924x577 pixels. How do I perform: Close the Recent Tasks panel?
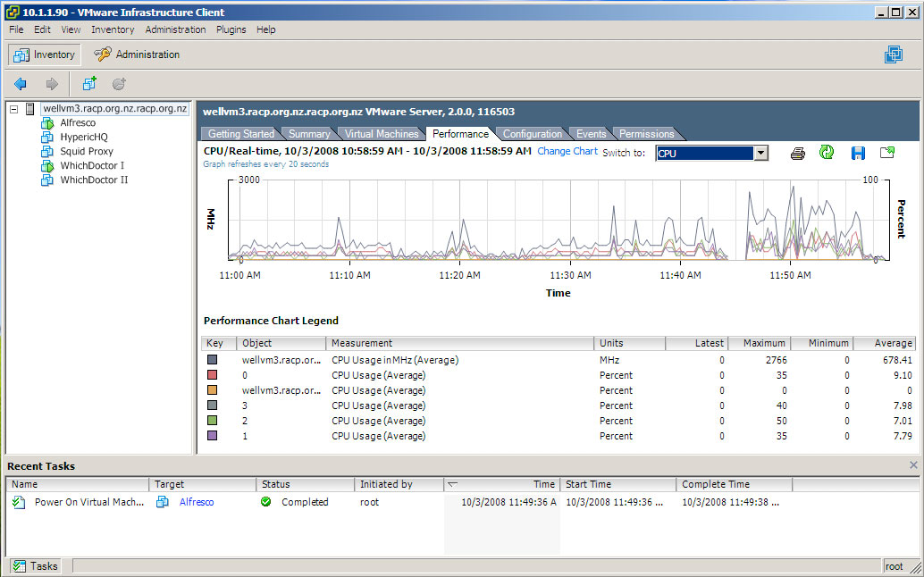pos(913,465)
